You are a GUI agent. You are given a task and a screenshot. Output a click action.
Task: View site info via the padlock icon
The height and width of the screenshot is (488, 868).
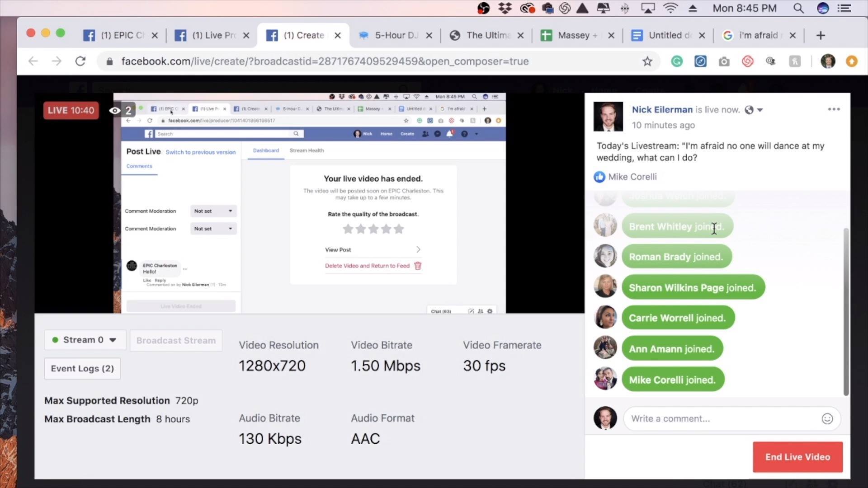click(x=109, y=61)
